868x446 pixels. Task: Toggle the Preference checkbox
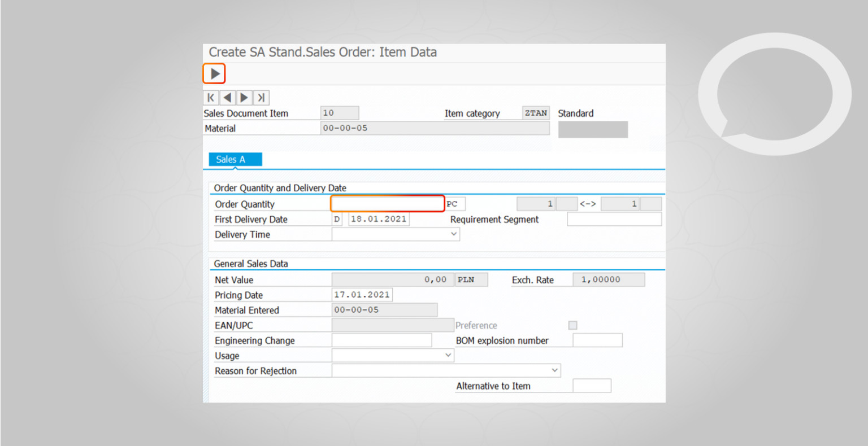pos(572,325)
